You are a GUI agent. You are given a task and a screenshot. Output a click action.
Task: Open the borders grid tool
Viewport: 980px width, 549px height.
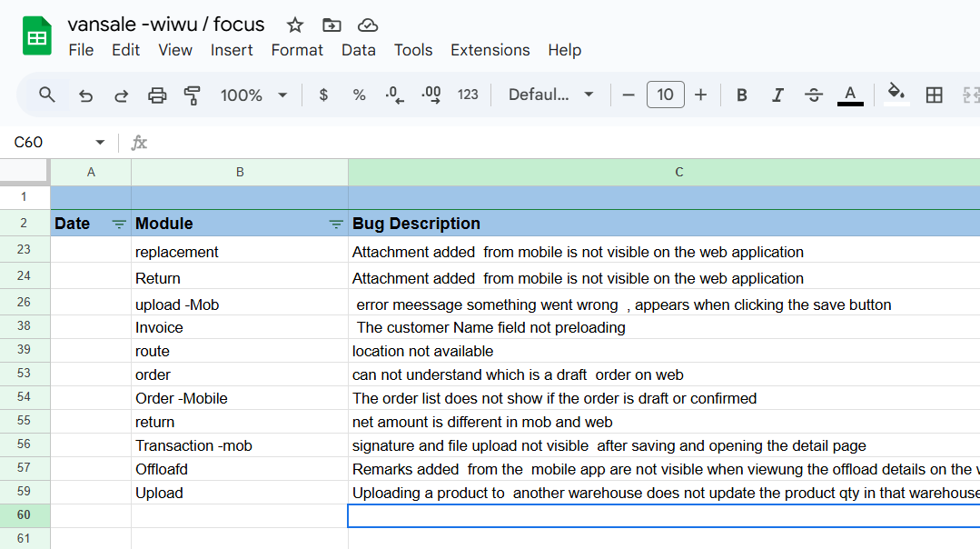tap(934, 95)
